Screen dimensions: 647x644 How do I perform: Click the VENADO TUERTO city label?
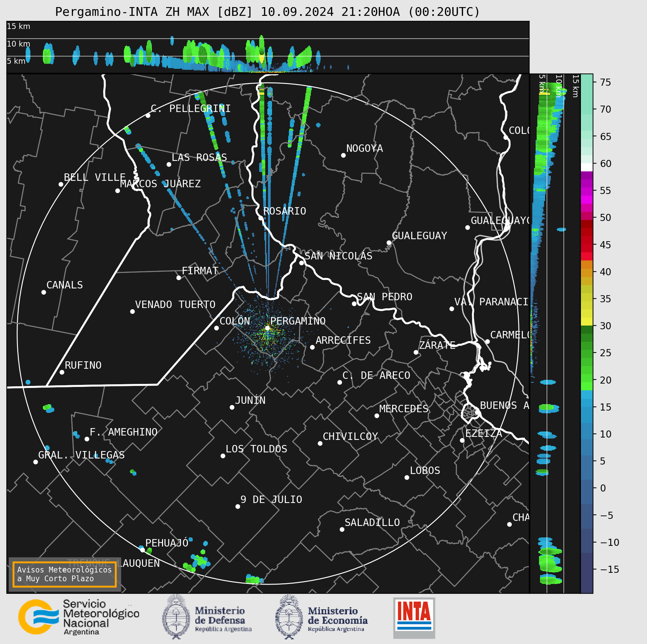(175, 305)
